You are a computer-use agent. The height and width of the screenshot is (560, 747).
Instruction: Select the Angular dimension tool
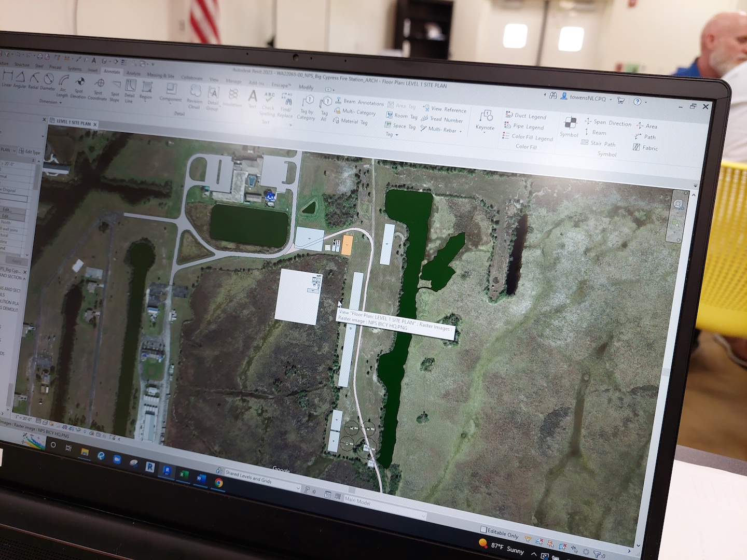[x=20, y=80]
